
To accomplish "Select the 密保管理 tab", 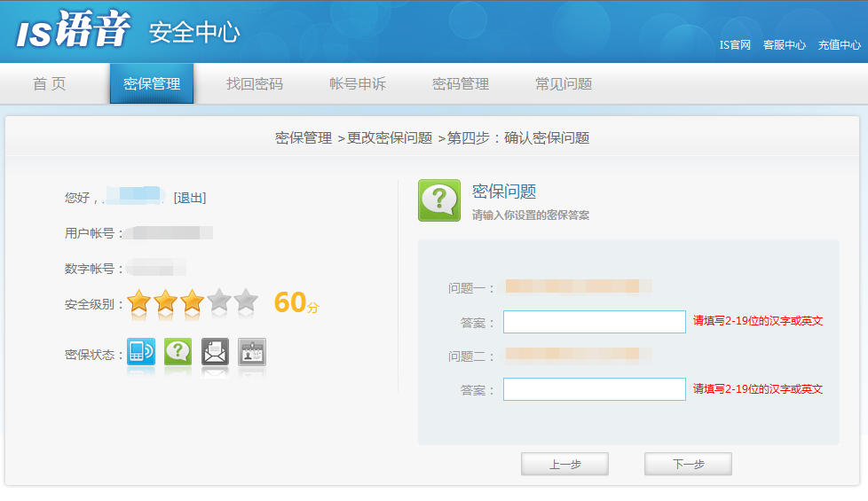I will (x=152, y=83).
